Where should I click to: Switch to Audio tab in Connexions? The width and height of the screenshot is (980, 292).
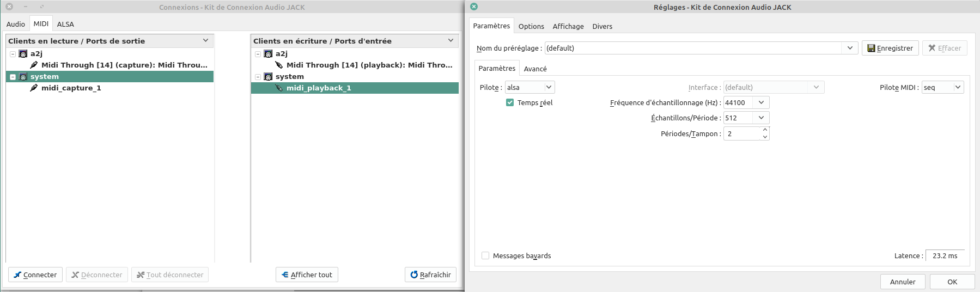(16, 24)
